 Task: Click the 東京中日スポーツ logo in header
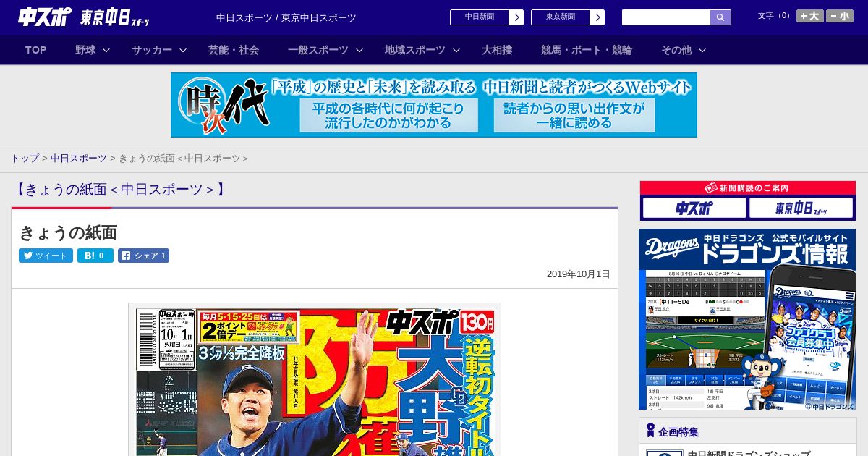click(115, 18)
